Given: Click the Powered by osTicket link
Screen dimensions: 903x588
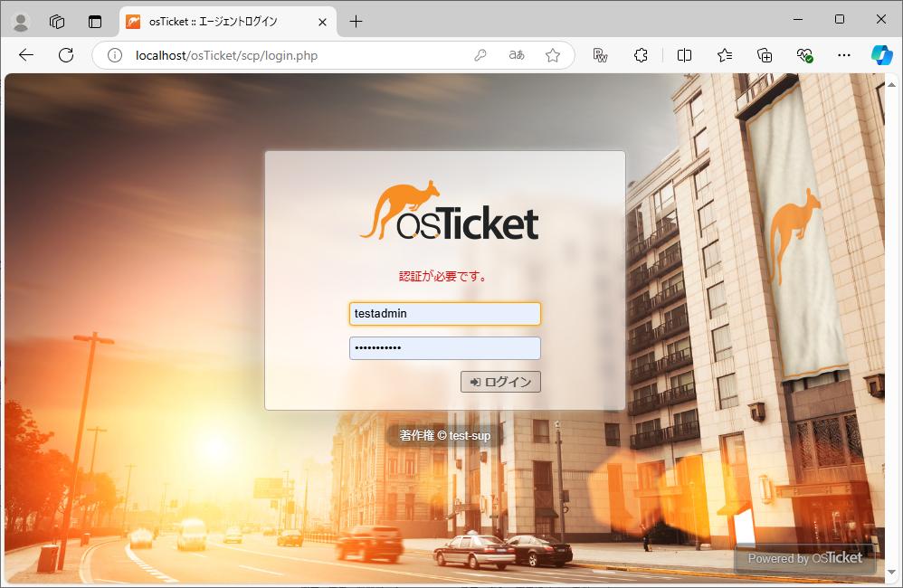Looking at the screenshot, I should pos(803,557).
